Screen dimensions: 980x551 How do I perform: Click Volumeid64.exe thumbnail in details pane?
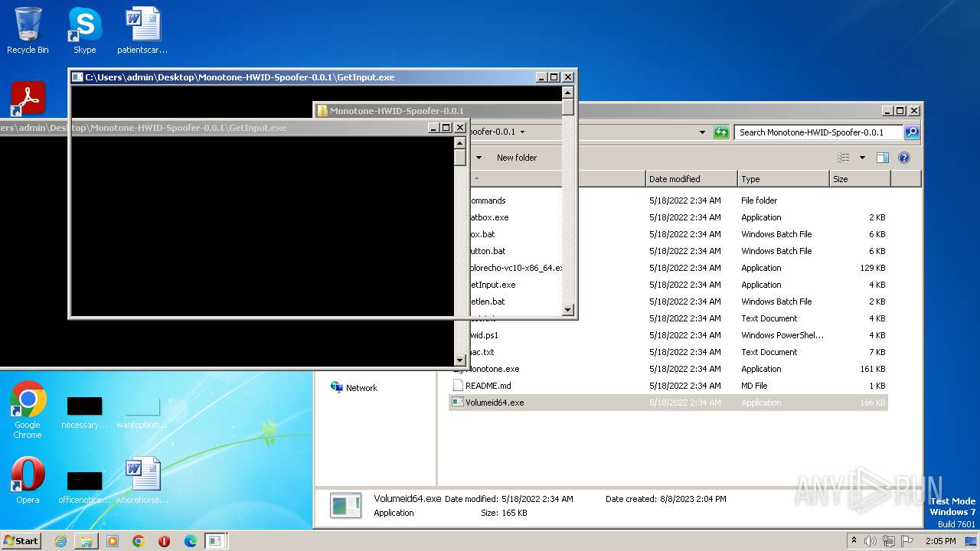tap(346, 505)
